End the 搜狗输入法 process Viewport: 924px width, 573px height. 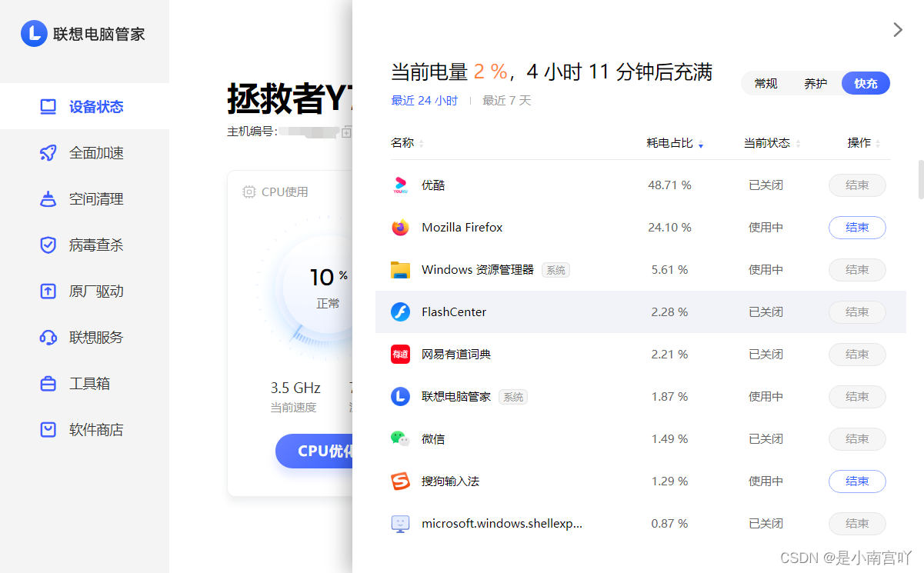pos(857,481)
